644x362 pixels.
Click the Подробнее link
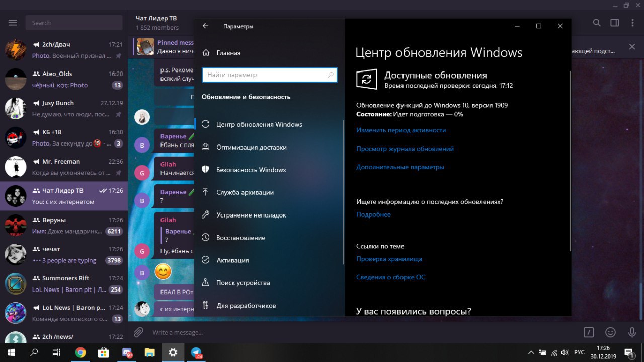[373, 214]
